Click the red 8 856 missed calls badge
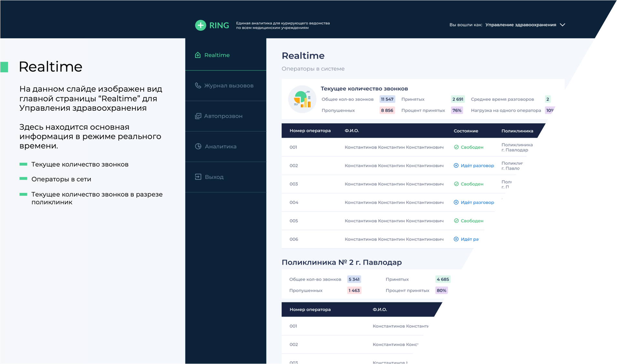This screenshot has height=364, width=617. (x=387, y=110)
